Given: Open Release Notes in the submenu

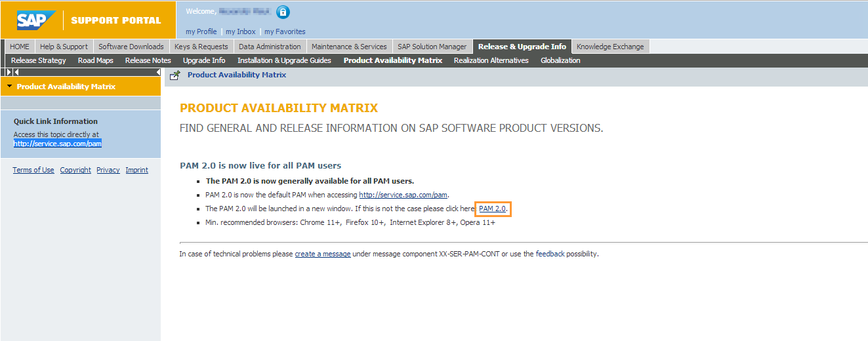Looking at the screenshot, I should pos(148,60).
